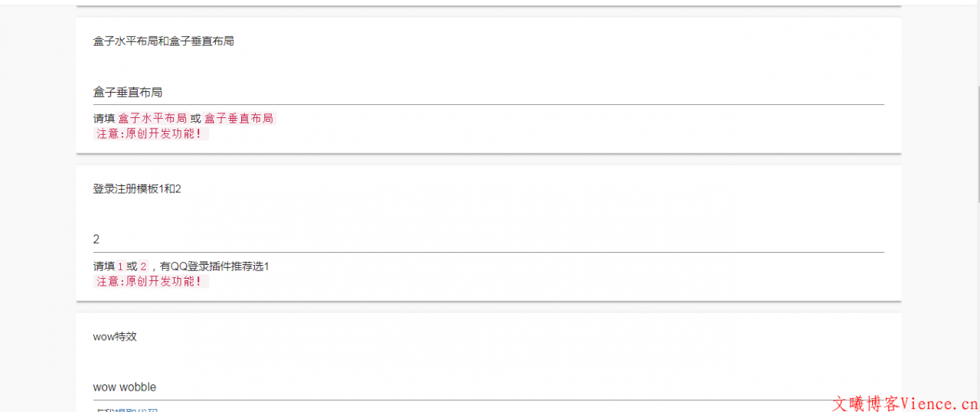This screenshot has width=980, height=412.
Task: Focus the login template input showing 2
Action: [488, 240]
